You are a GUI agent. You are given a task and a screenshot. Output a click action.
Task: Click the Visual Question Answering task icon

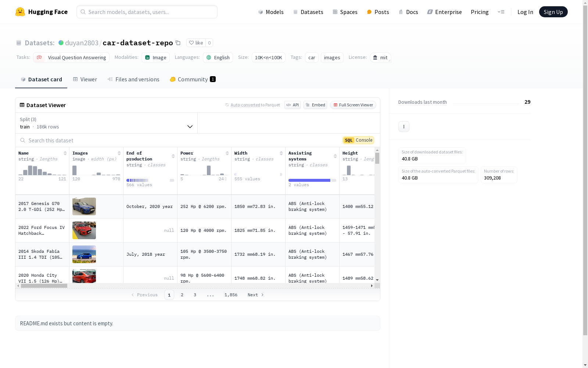[39, 57]
